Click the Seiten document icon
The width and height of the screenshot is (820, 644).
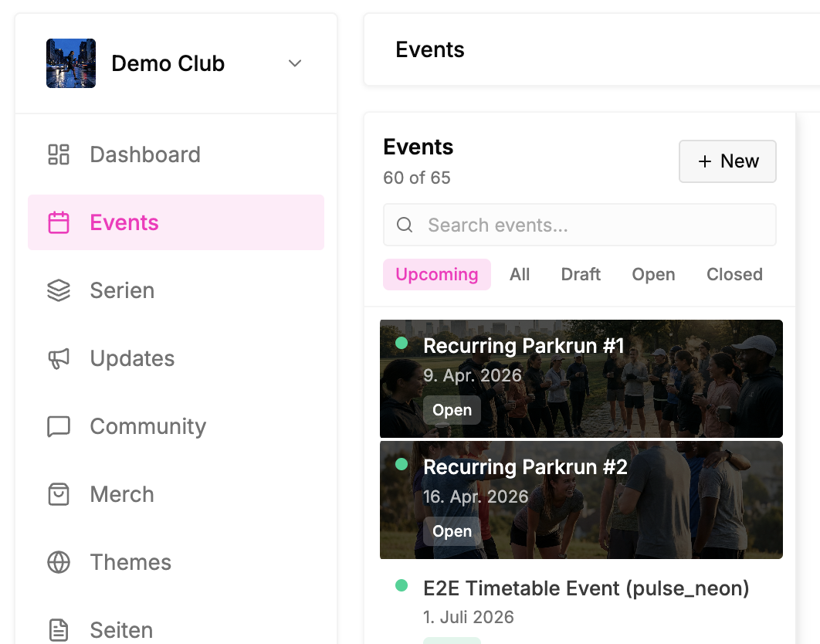click(59, 630)
